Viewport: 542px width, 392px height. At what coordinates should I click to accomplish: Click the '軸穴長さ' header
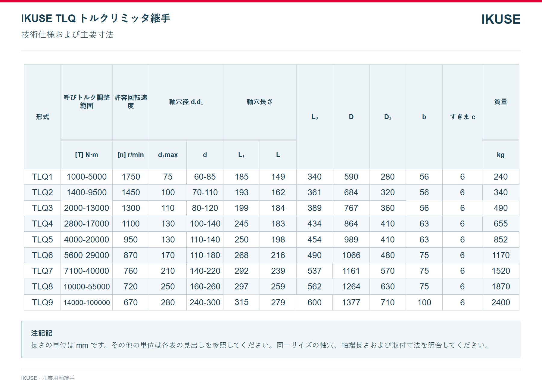tap(260, 102)
